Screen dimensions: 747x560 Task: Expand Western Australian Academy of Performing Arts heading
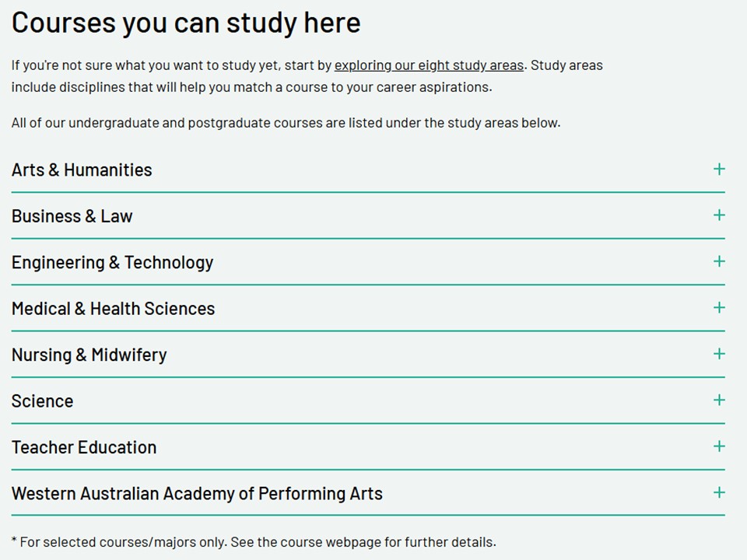tap(197, 494)
